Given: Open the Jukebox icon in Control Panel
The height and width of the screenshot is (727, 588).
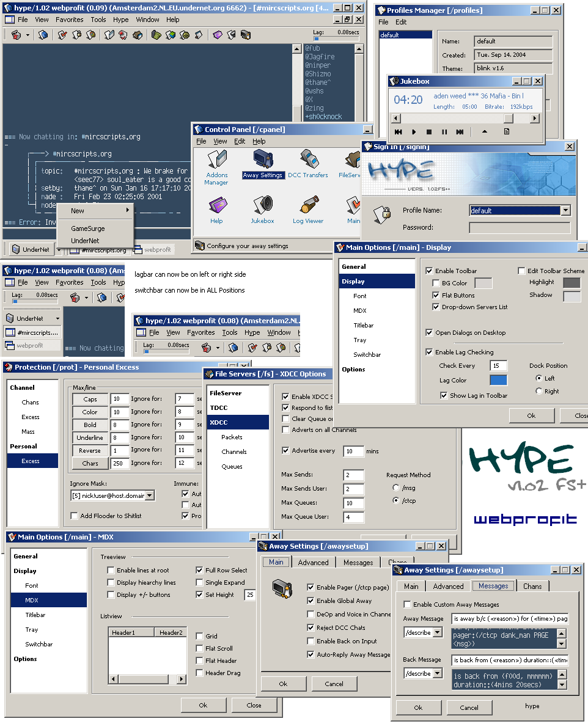Looking at the screenshot, I should 262,210.
